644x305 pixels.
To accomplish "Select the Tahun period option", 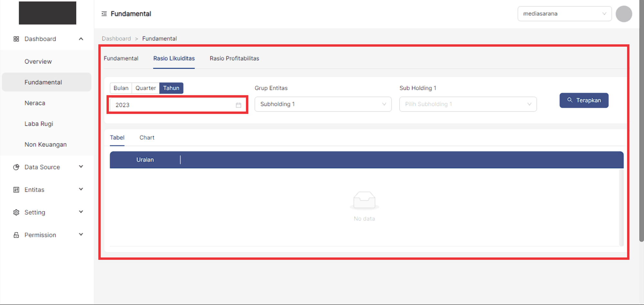I will point(171,88).
